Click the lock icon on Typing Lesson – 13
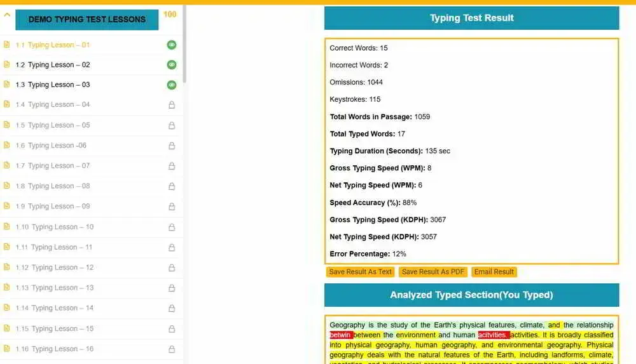Screen dimensions: 636x364 (172, 288)
